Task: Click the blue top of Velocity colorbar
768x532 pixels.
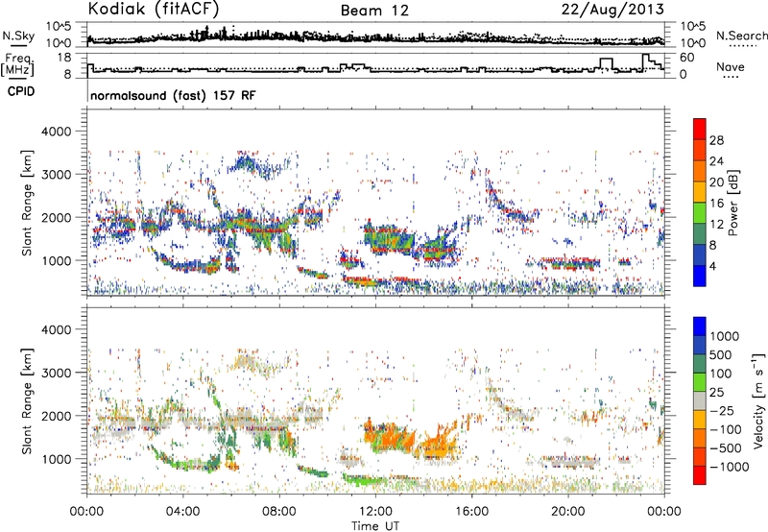Action: coord(700,326)
